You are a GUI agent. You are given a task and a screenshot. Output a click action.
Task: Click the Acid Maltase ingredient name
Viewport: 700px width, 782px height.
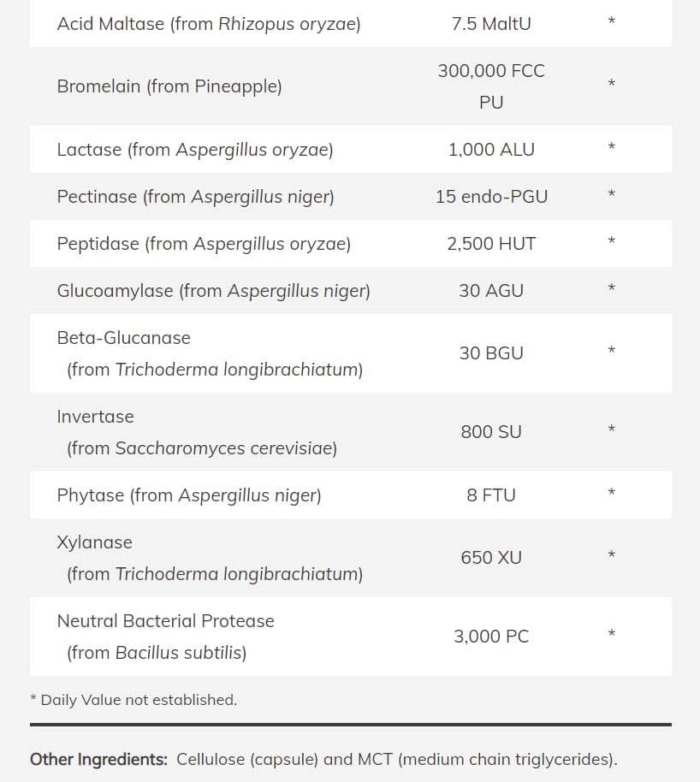point(208,24)
